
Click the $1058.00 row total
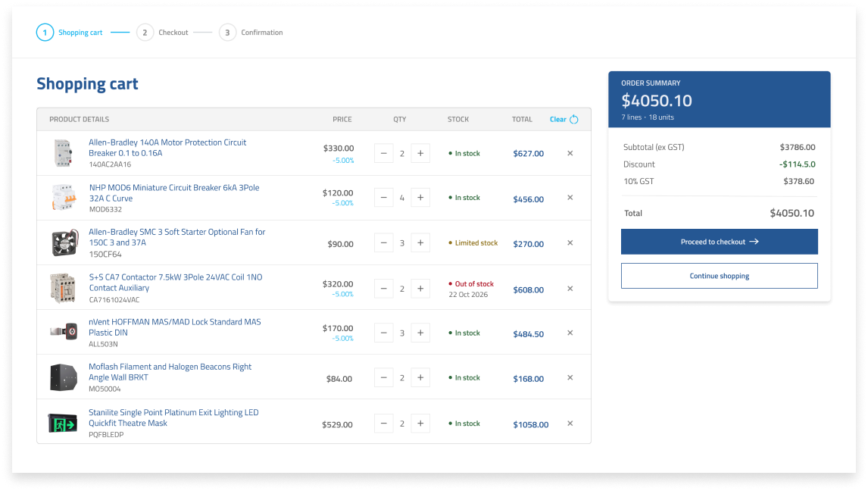[530, 424]
